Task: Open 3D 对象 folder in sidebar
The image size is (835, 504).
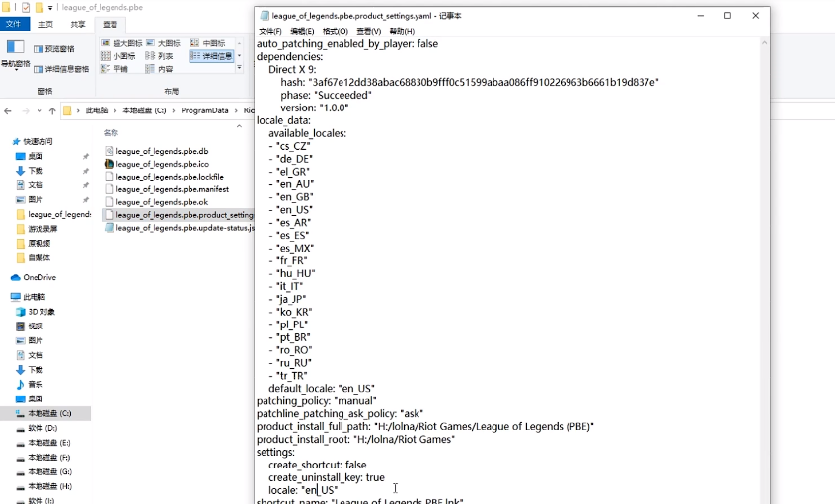Action: click(36, 312)
